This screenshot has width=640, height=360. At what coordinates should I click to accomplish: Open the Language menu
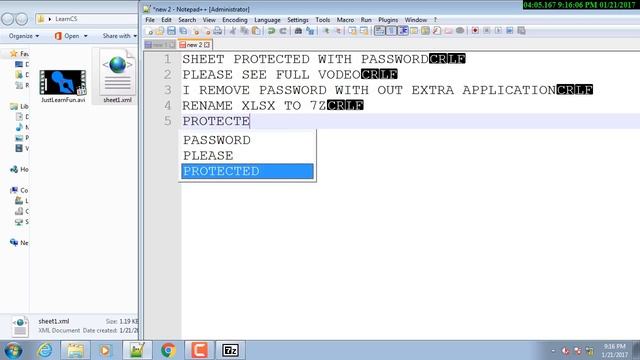point(267,20)
